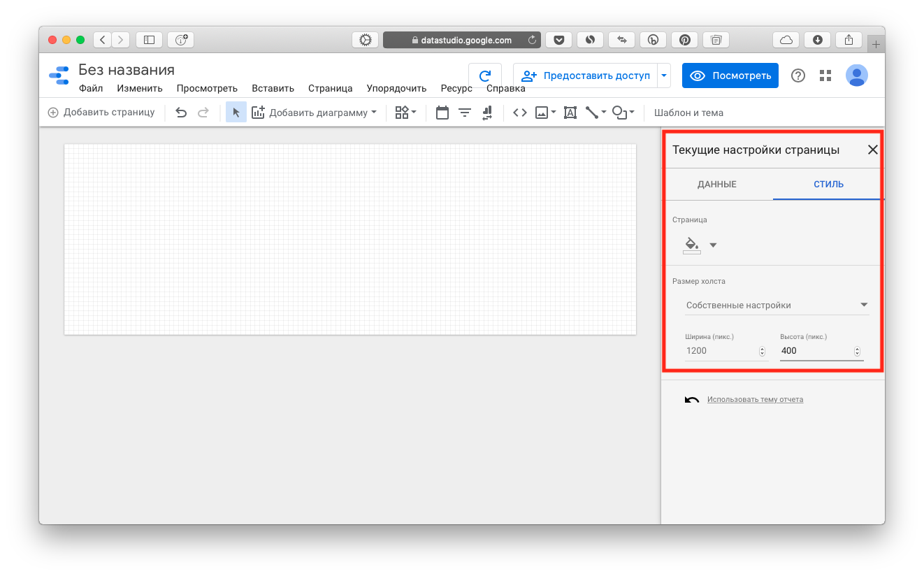Click the undo arrow beside theme link

[x=692, y=400]
